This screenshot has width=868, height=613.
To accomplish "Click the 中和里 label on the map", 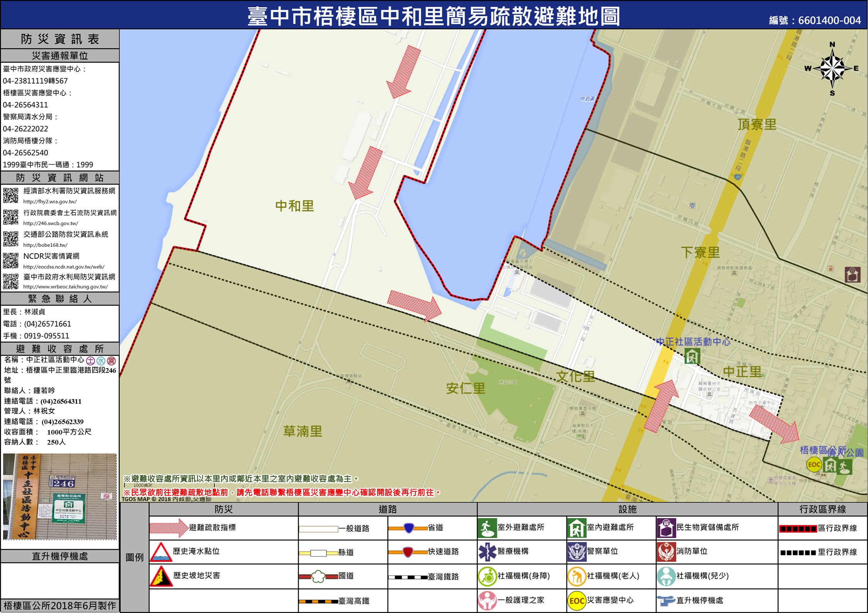I will [294, 206].
